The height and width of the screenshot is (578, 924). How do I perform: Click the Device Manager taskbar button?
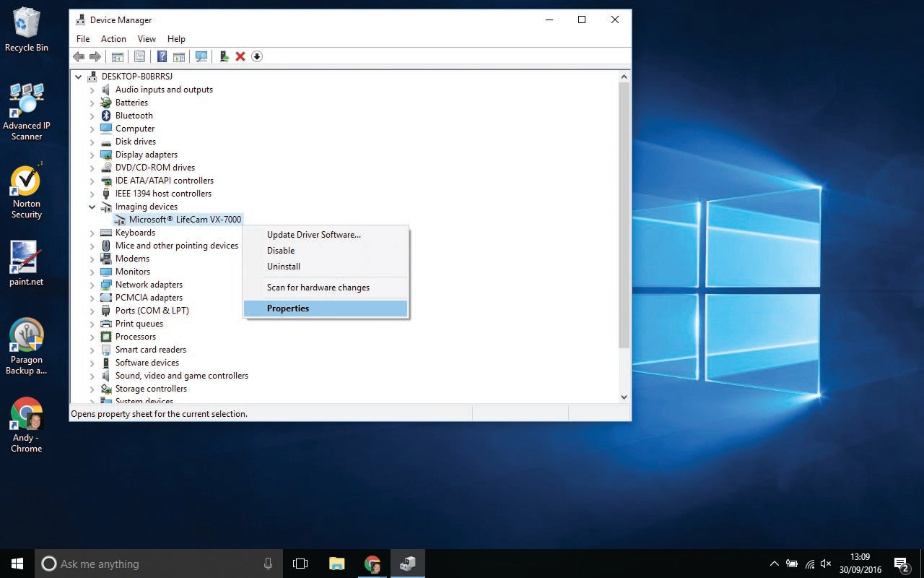(x=408, y=564)
